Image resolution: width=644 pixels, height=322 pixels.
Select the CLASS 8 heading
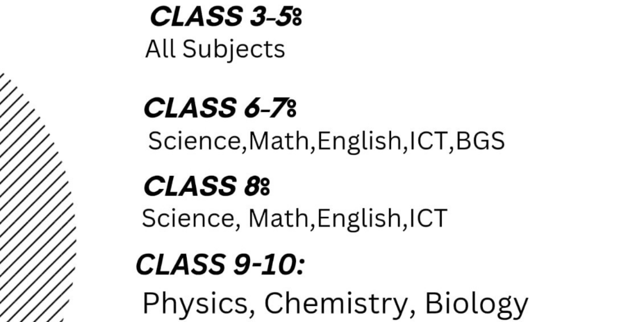pyautogui.click(x=206, y=187)
